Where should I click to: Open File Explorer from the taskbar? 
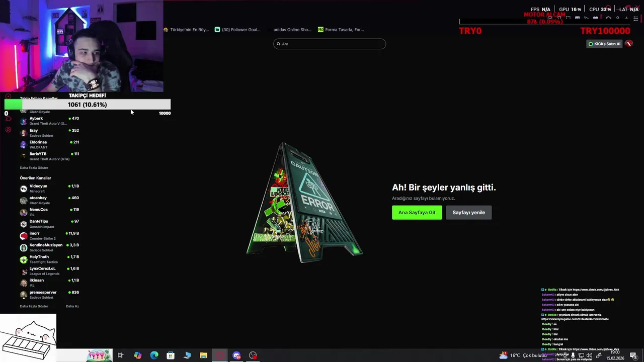203,355
